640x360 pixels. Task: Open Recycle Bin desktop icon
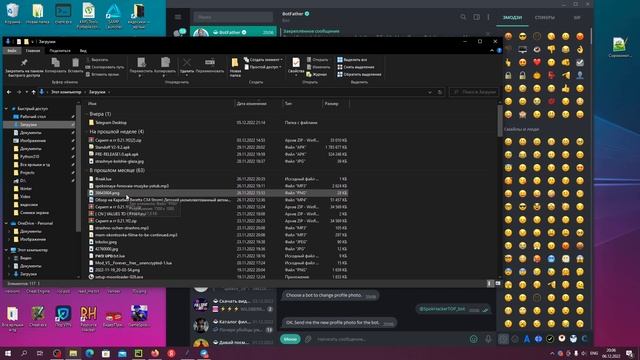point(13,14)
